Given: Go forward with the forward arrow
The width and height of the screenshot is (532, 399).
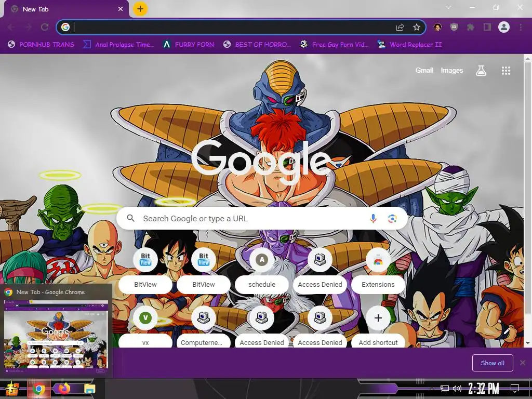Looking at the screenshot, I should [x=28, y=27].
